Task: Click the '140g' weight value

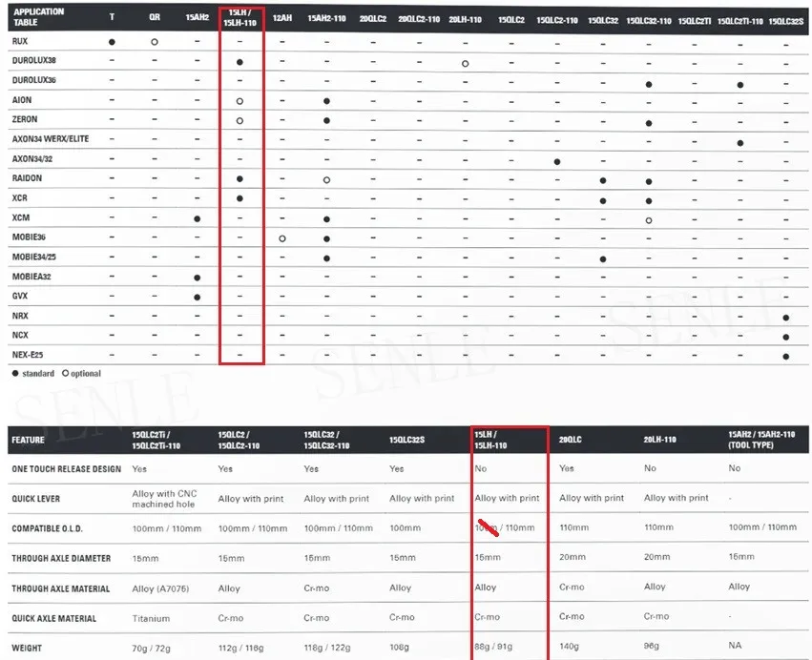Action: (569, 646)
